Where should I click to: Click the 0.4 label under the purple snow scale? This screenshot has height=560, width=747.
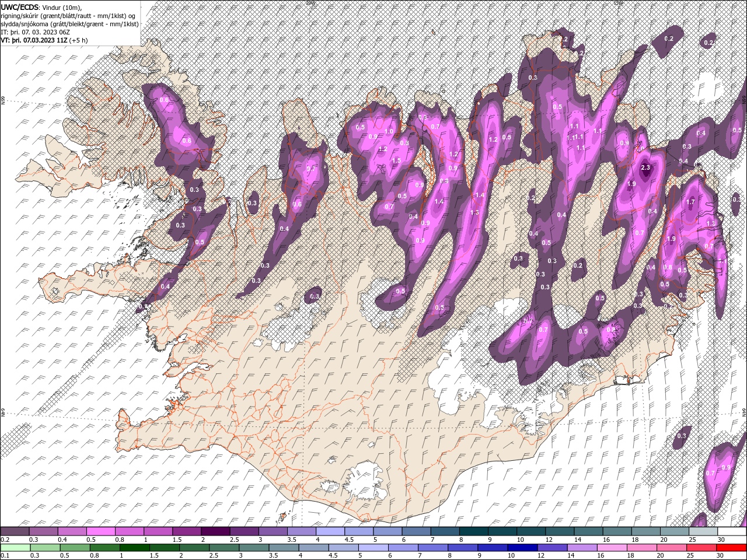click(x=62, y=540)
